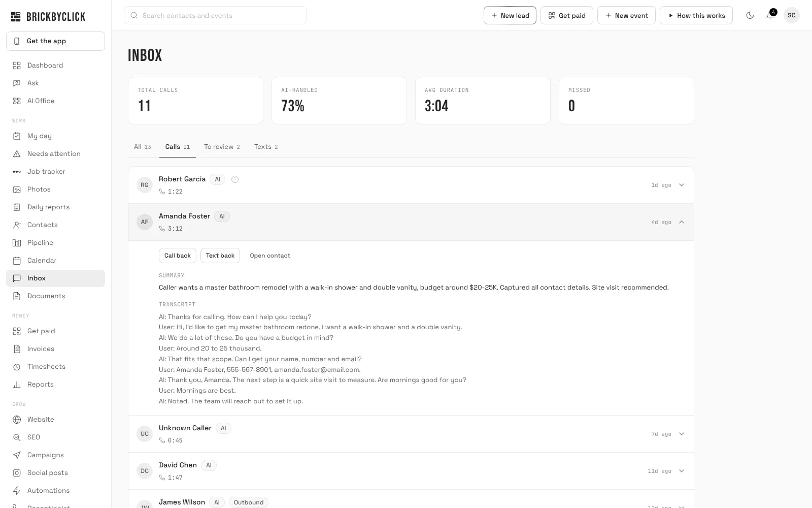Click the BrickByClick logo

48,17
